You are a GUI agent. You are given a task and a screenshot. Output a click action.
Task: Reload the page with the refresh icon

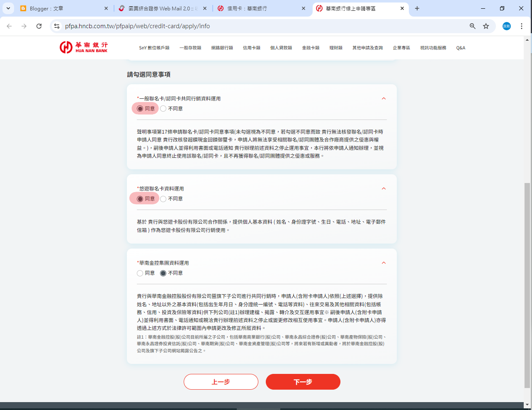point(39,26)
